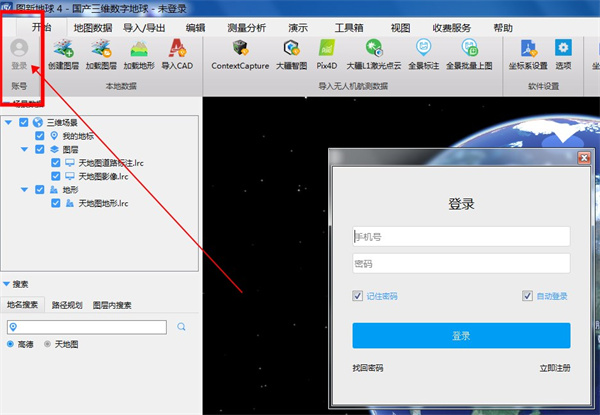Click the 手机号 input field
The image size is (600, 415).
click(461, 236)
